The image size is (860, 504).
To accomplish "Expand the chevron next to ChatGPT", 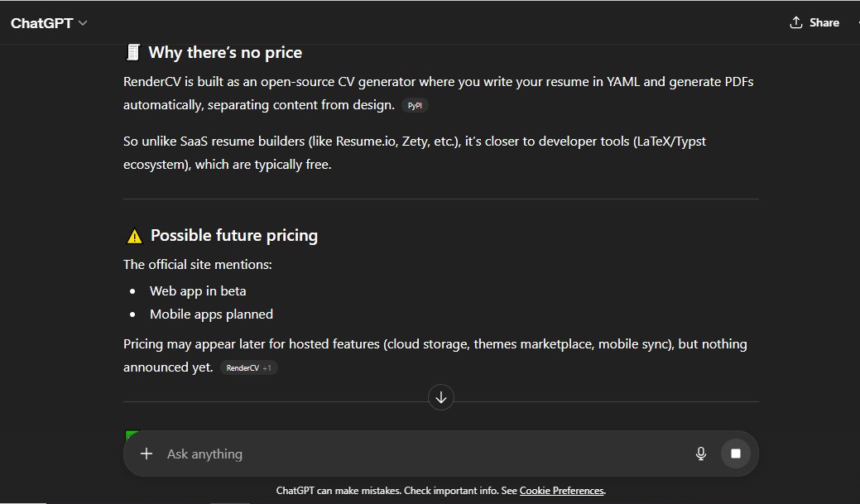I will [81, 23].
